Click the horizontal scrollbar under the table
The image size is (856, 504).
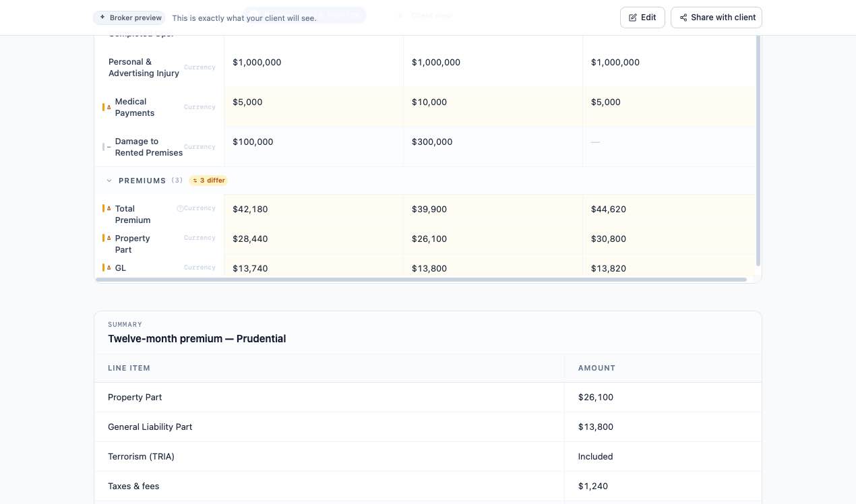[421, 279]
